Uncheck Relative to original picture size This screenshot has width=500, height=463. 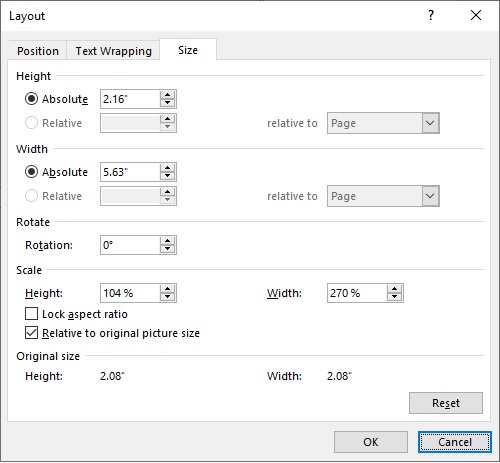31,333
